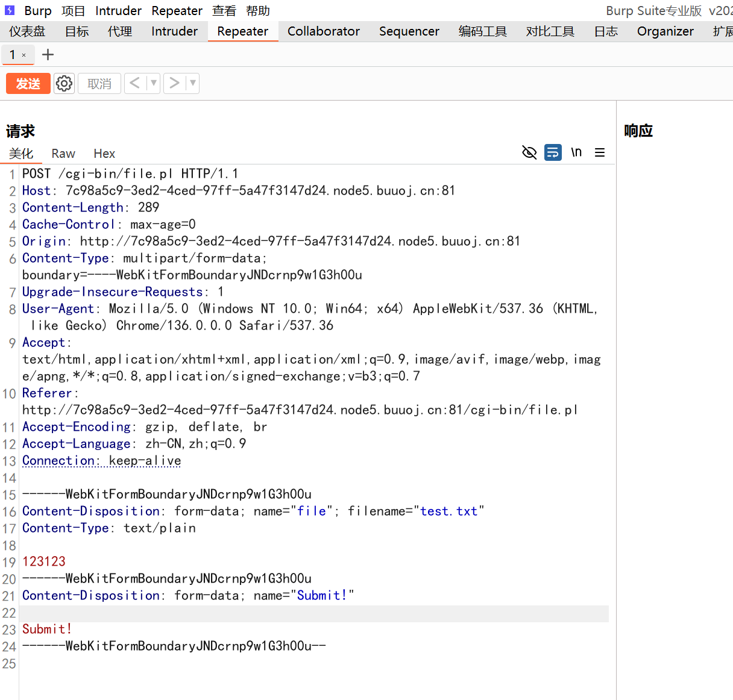Open the 项目 menu
Image resolution: width=733 pixels, height=700 pixels.
click(x=73, y=11)
